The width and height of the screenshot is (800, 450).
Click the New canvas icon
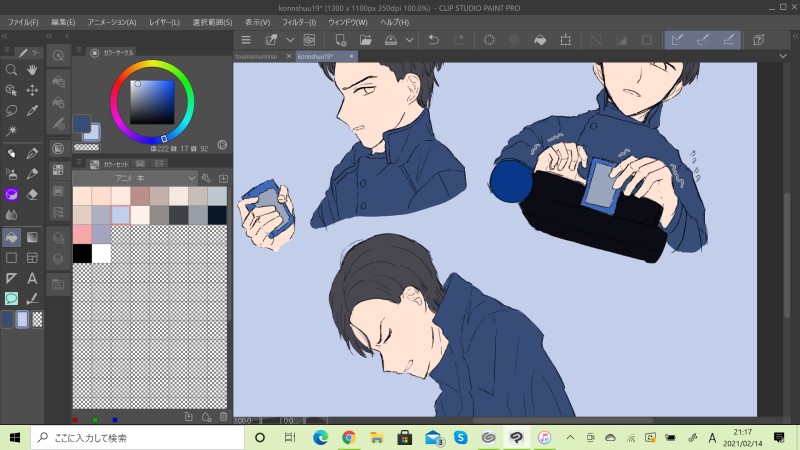(x=340, y=40)
